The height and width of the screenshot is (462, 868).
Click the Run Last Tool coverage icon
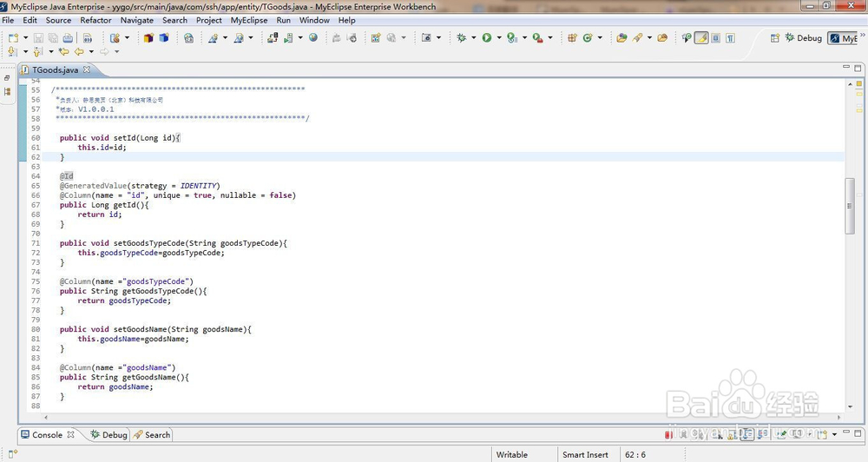[x=512, y=37]
